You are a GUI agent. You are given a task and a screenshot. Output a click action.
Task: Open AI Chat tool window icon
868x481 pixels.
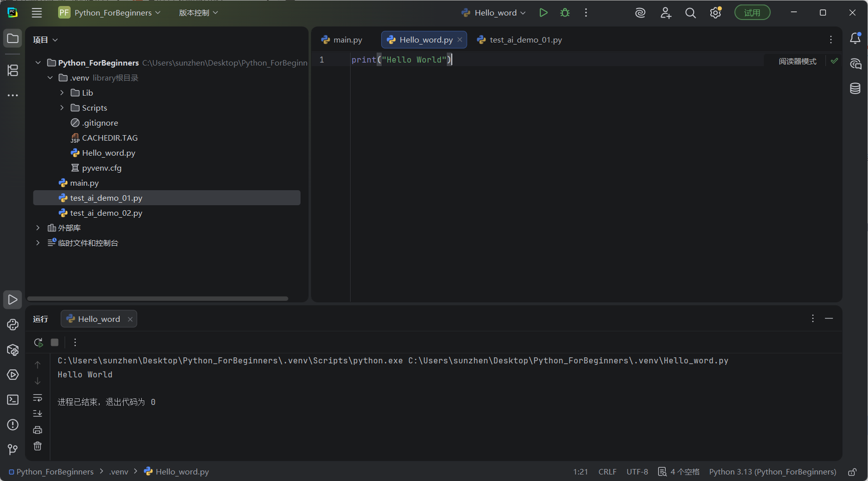855,64
